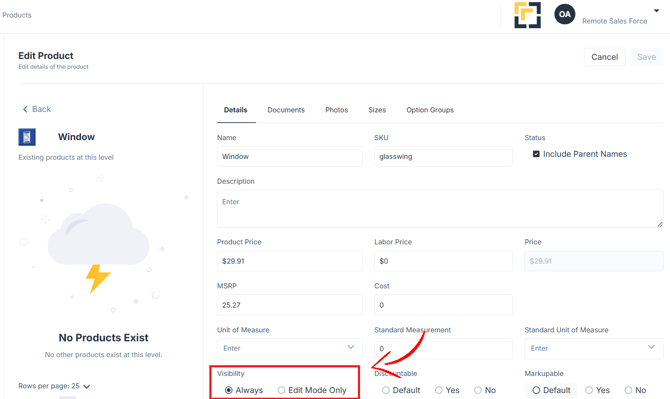The image size is (670, 399).
Task: Click the No Products Exist heading
Action: click(x=103, y=337)
